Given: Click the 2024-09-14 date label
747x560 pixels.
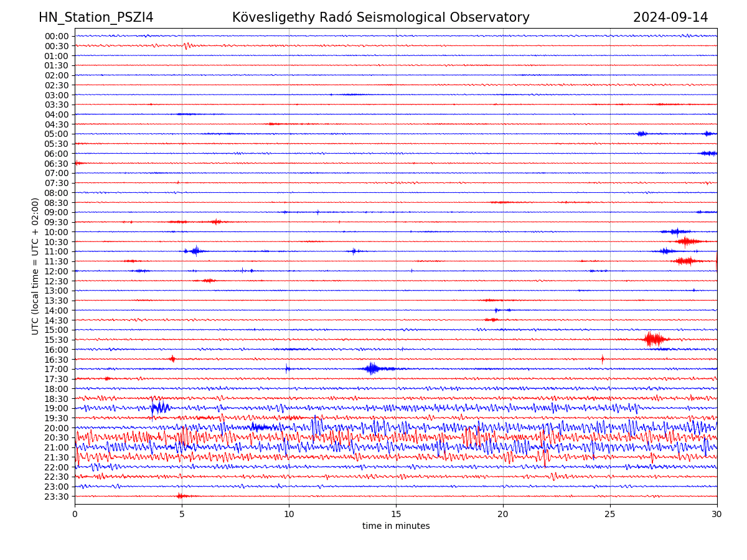Looking at the screenshot, I should click(x=670, y=17).
